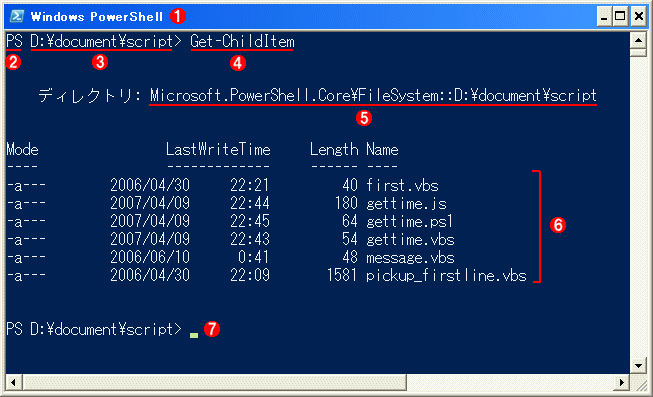Viewport: 653px width, 397px height.
Task: Click the pickup_firstline.vbs entry
Action: click(x=446, y=276)
